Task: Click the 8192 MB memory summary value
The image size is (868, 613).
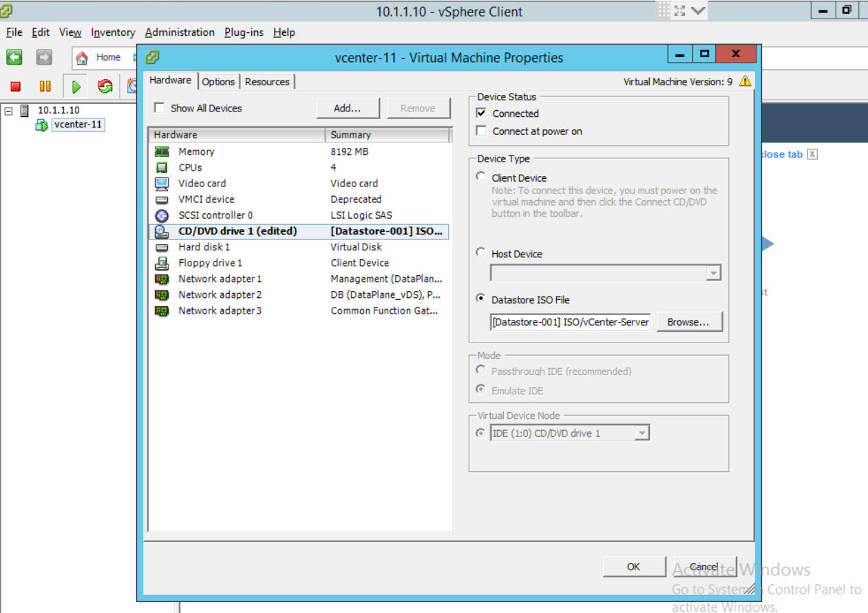Action: pos(350,151)
